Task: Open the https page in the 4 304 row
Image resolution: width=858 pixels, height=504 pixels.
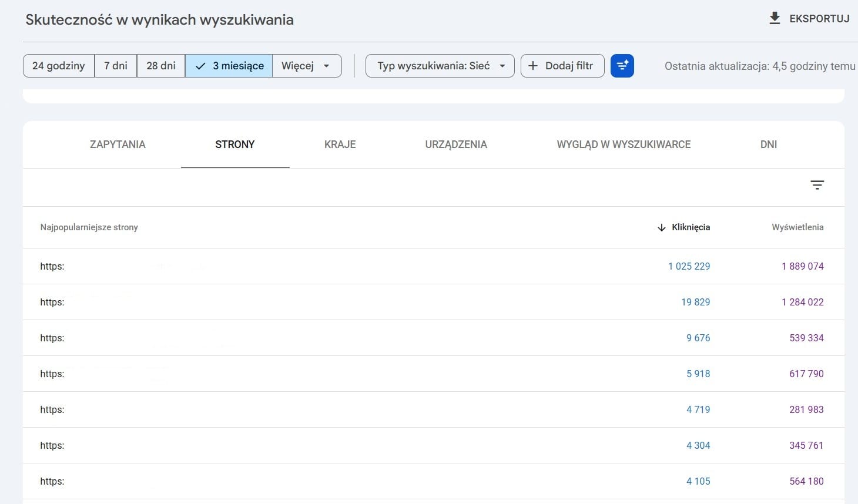Action: tap(52, 445)
